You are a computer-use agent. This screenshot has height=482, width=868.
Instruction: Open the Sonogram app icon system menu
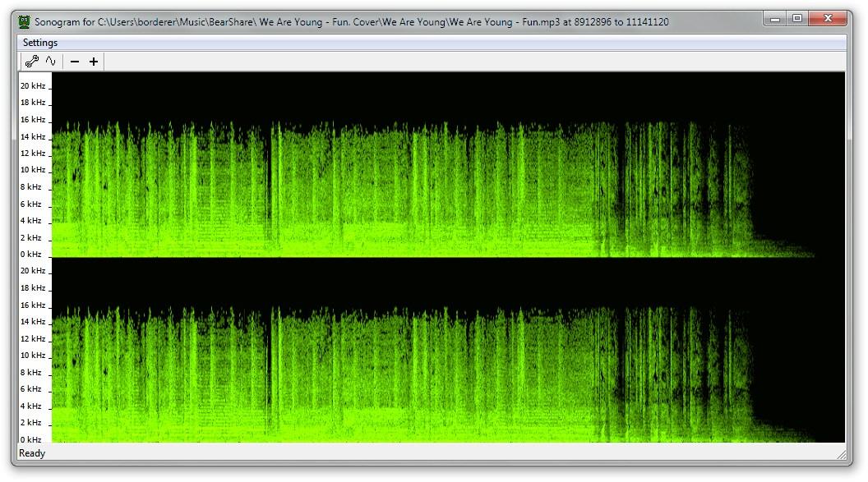[24, 21]
